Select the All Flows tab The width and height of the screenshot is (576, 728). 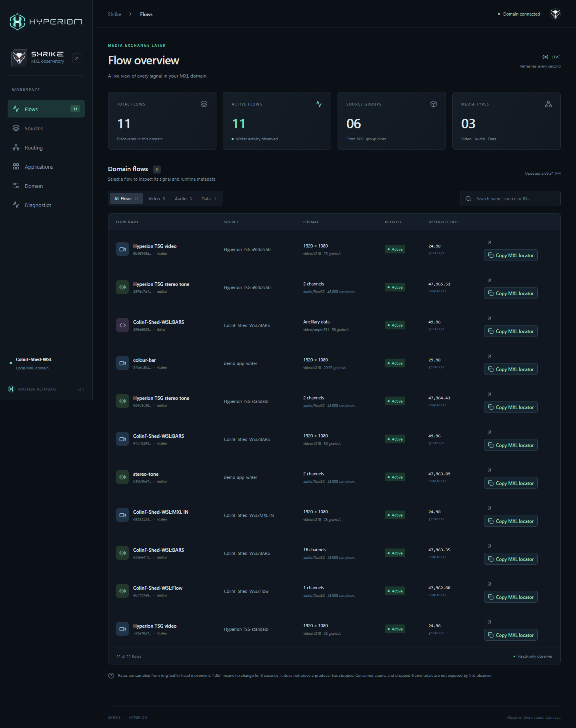126,199
